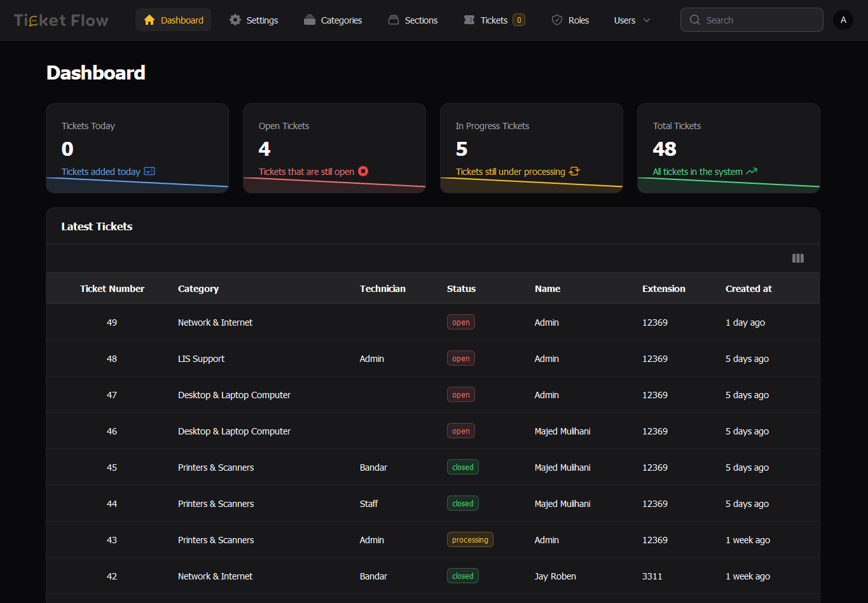The image size is (868, 603).
Task: Click the closed status badge for ticket 42
Action: (463, 576)
